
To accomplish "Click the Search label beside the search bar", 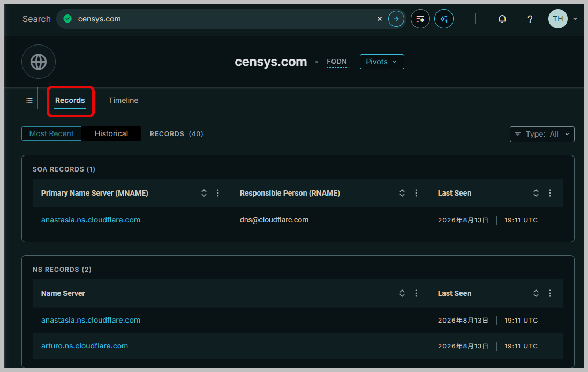I will (x=36, y=19).
